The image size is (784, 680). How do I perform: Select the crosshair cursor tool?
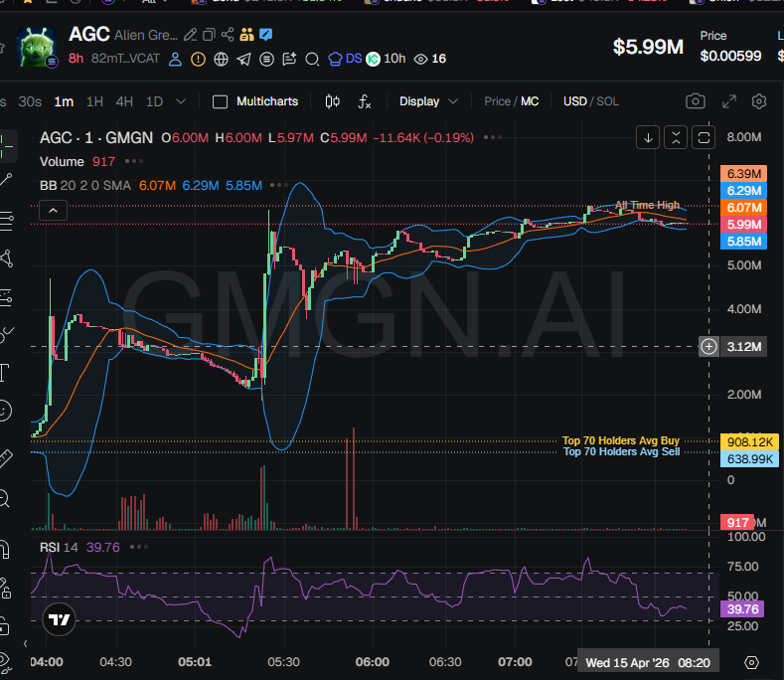click(7, 145)
